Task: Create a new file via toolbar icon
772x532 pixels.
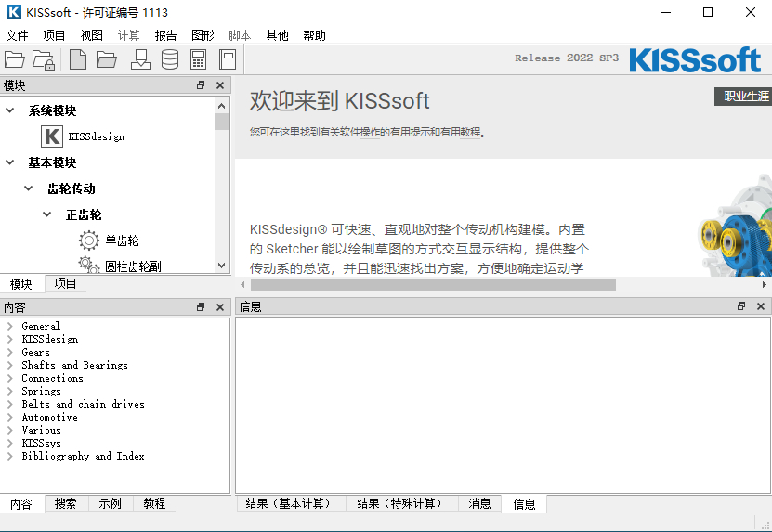Action: coord(78,59)
